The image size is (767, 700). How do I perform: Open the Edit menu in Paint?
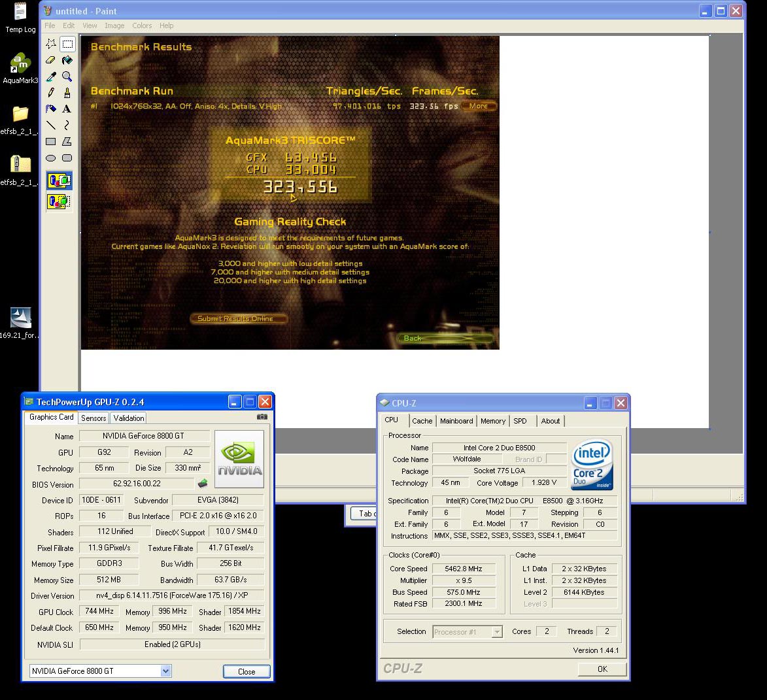[69, 25]
